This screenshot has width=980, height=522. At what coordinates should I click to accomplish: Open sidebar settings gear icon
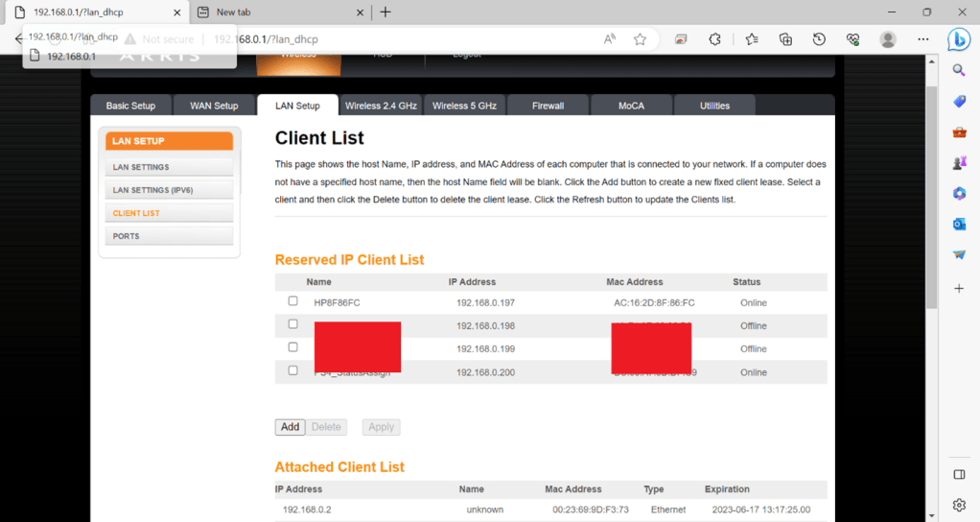(958, 505)
